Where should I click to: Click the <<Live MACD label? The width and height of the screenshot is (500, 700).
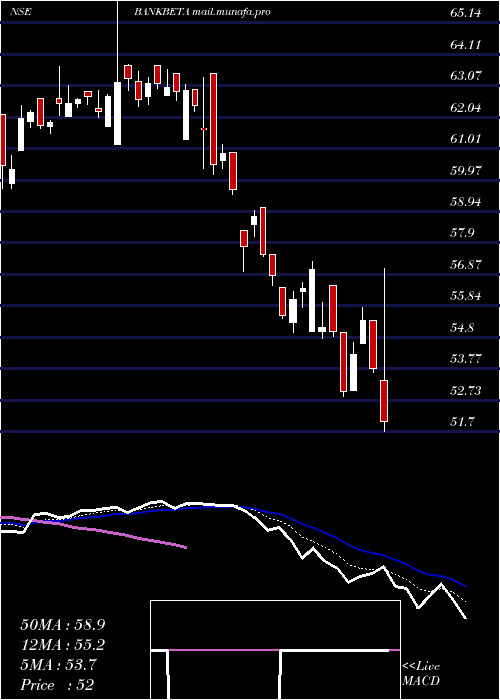421,673
